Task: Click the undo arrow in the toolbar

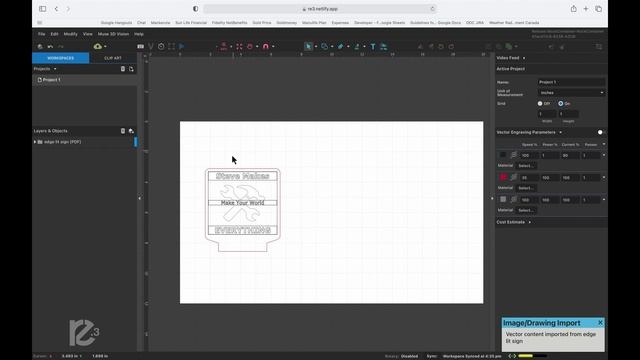Action: coord(50,47)
